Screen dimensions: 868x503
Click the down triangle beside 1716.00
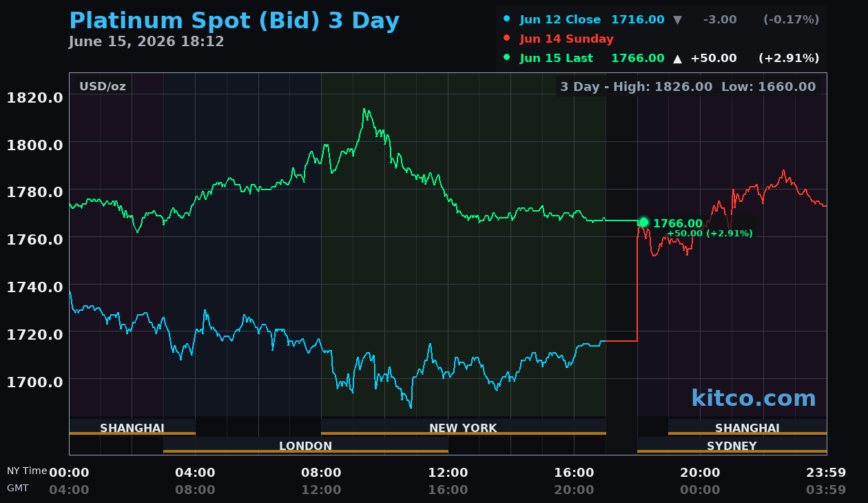coord(677,20)
